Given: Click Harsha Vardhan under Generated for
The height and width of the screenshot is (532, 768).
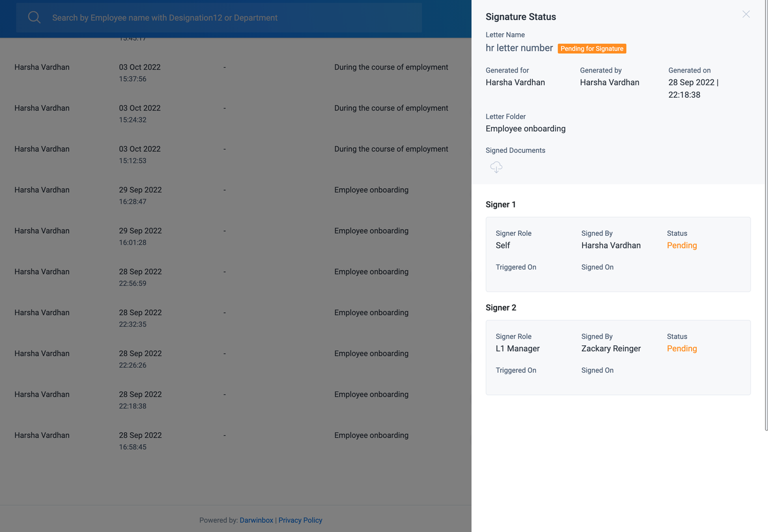Looking at the screenshot, I should pyautogui.click(x=515, y=82).
